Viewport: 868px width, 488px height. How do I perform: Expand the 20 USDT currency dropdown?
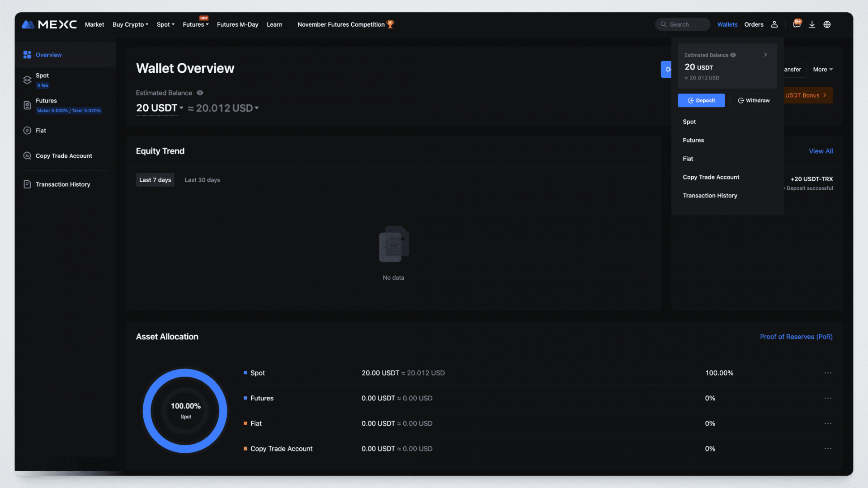tap(181, 108)
